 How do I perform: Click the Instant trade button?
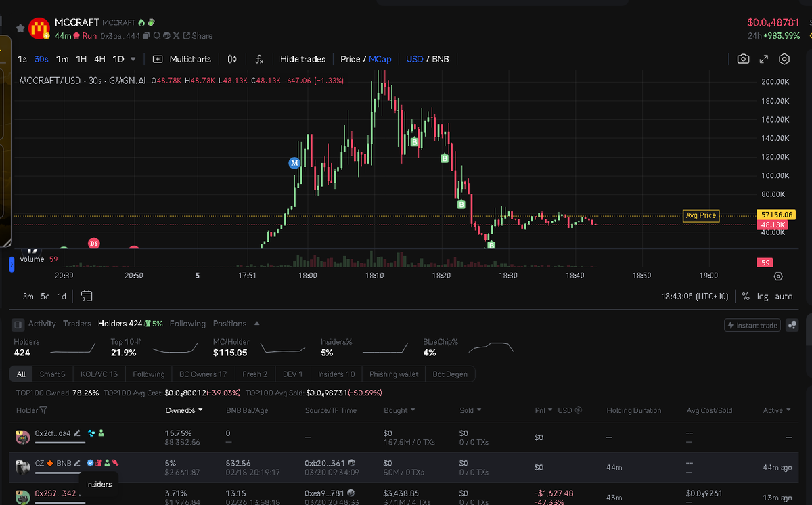tap(752, 326)
